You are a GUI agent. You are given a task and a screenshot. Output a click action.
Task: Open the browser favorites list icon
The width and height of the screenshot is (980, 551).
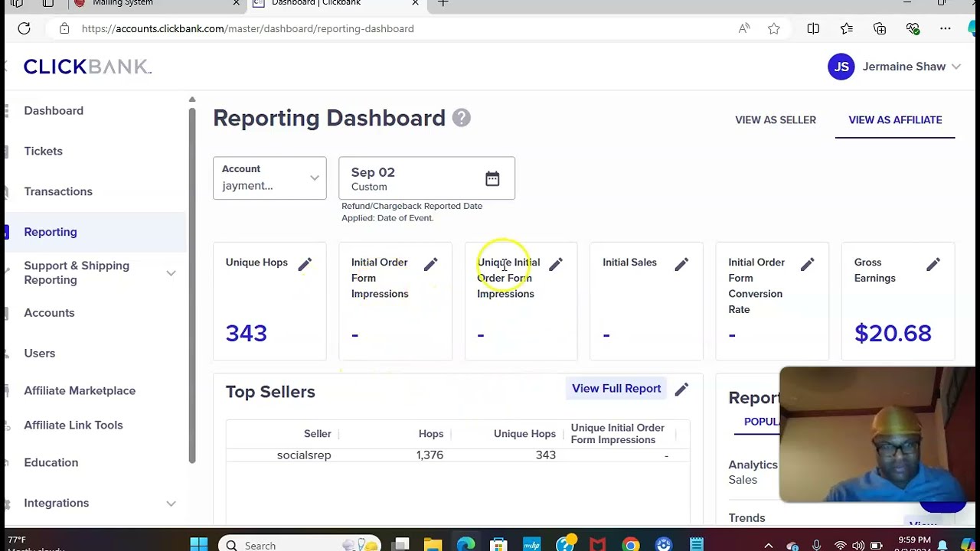[x=846, y=28]
